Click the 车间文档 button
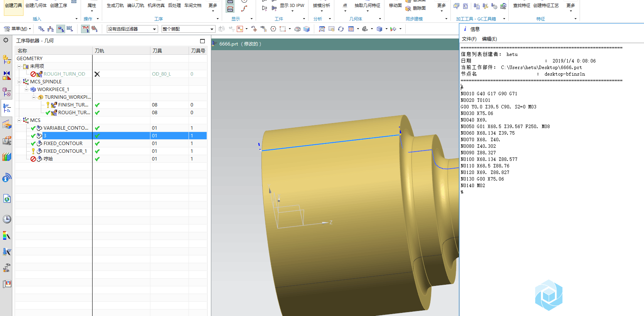644x316 pixels. (x=193, y=5)
